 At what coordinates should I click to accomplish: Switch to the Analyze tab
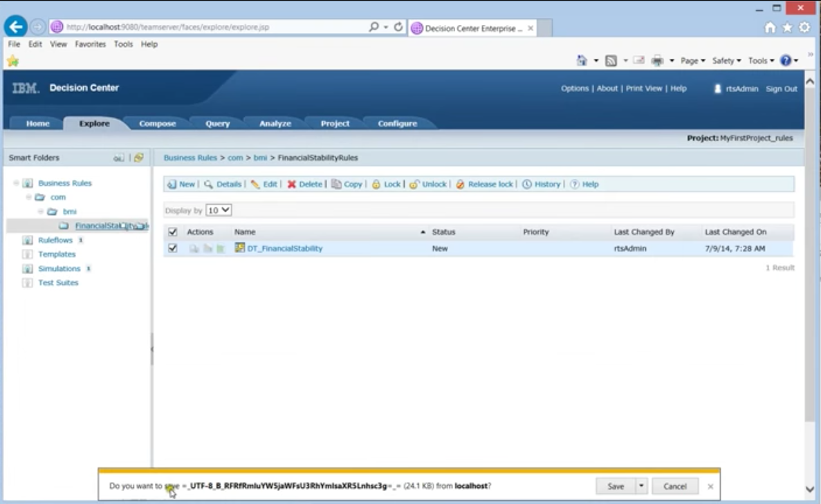point(275,124)
